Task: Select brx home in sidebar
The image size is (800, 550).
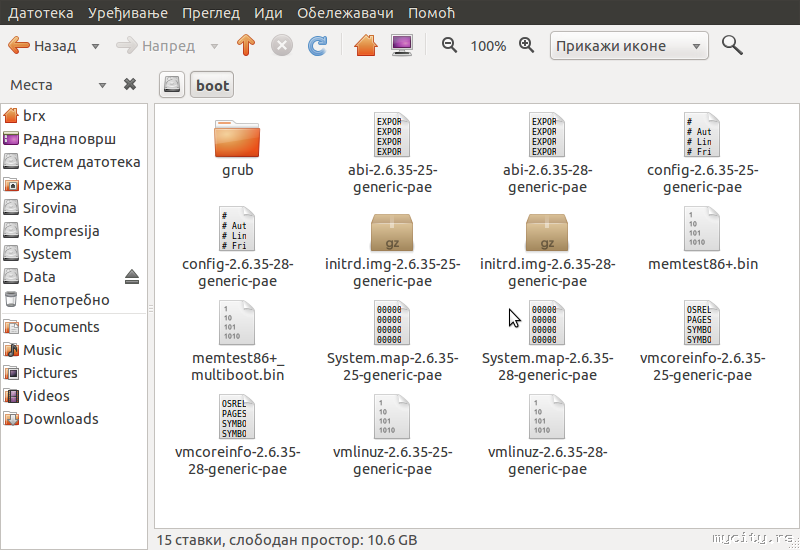Action: [74, 116]
